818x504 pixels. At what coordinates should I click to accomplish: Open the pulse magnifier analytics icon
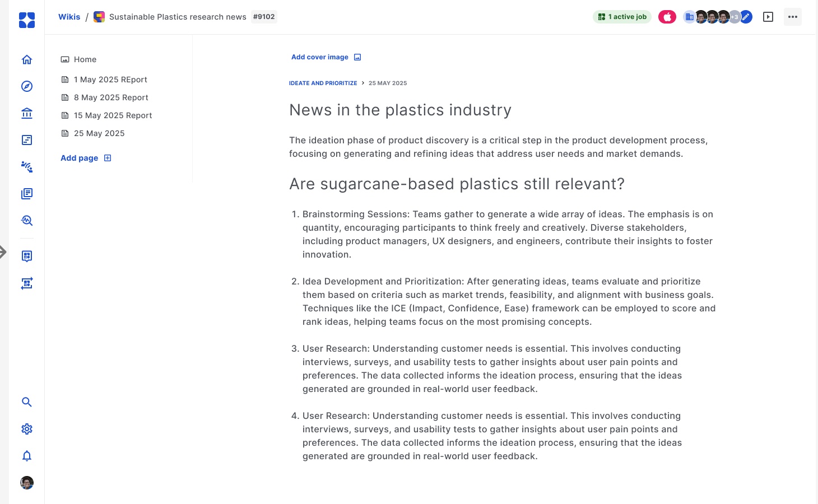(x=27, y=221)
